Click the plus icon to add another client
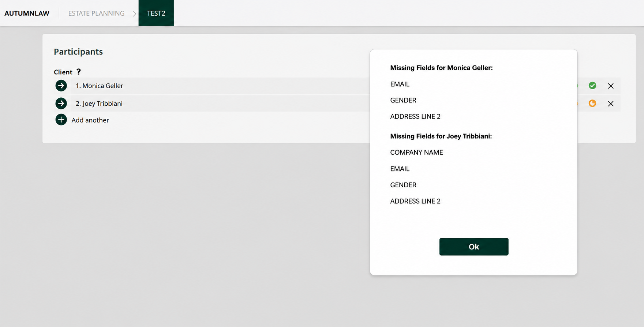Image resolution: width=644 pixels, height=327 pixels. click(x=61, y=120)
